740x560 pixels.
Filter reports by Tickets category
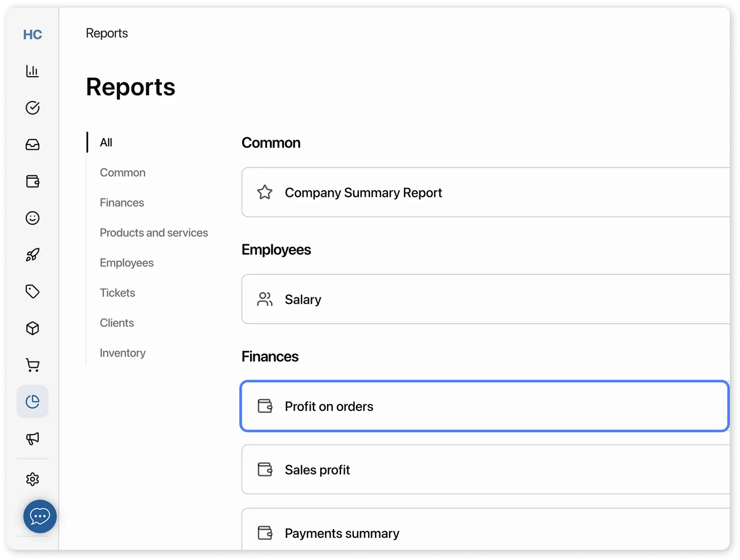[117, 293]
